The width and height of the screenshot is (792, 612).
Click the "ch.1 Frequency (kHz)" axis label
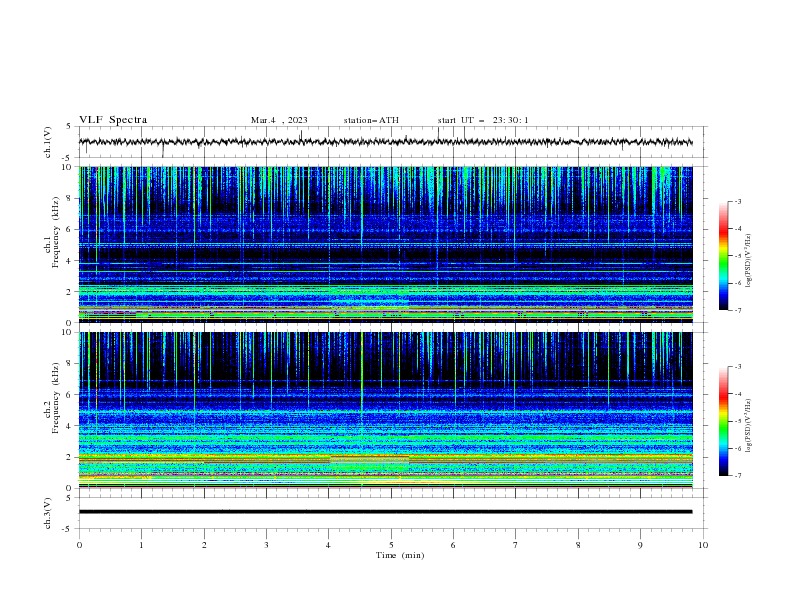(52, 233)
